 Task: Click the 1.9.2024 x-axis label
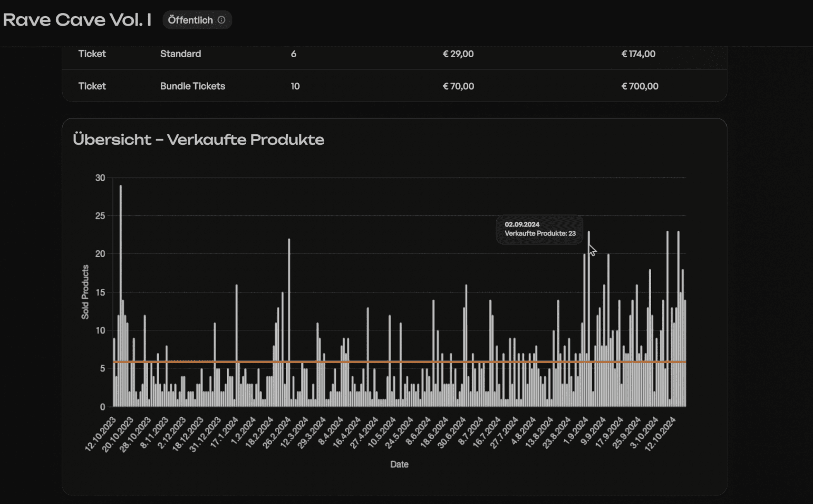575,431
